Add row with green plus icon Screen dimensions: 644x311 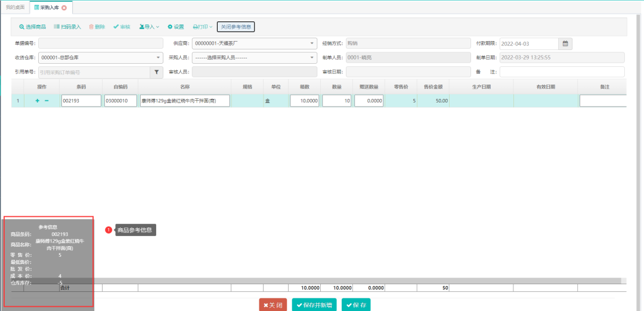tap(38, 101)
